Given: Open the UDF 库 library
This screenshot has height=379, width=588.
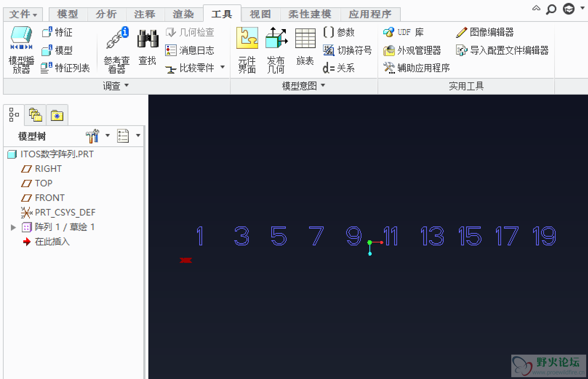Looking at the screenshot, I should [x=404, y=32].
